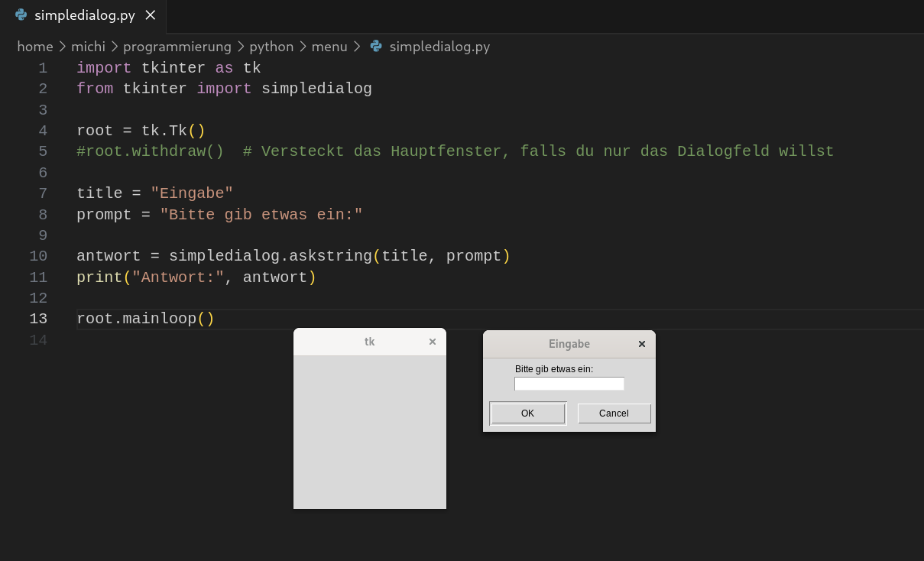
Task: Switch to the simpledialog.py editor tab
Action: pyautogui.click(x=84, y=15)
